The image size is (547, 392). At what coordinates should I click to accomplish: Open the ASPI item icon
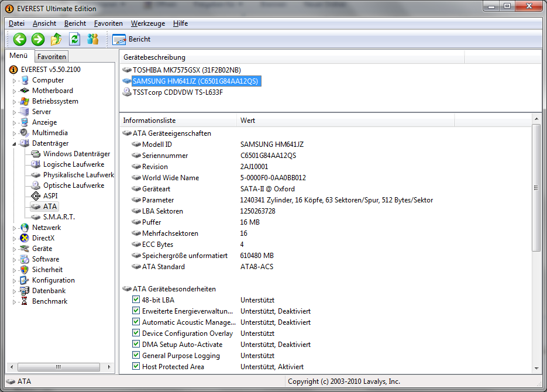click(36, 195)
